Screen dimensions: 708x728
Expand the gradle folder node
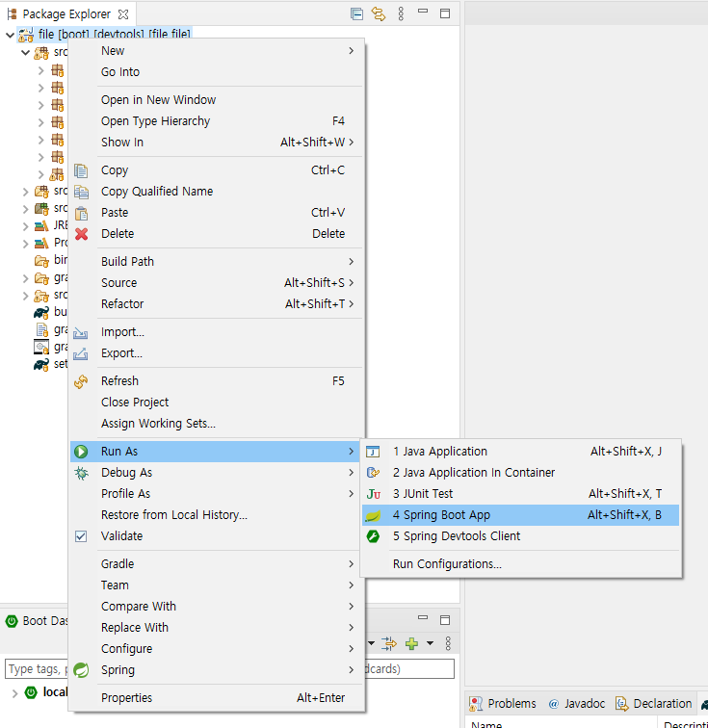[26, 278]
